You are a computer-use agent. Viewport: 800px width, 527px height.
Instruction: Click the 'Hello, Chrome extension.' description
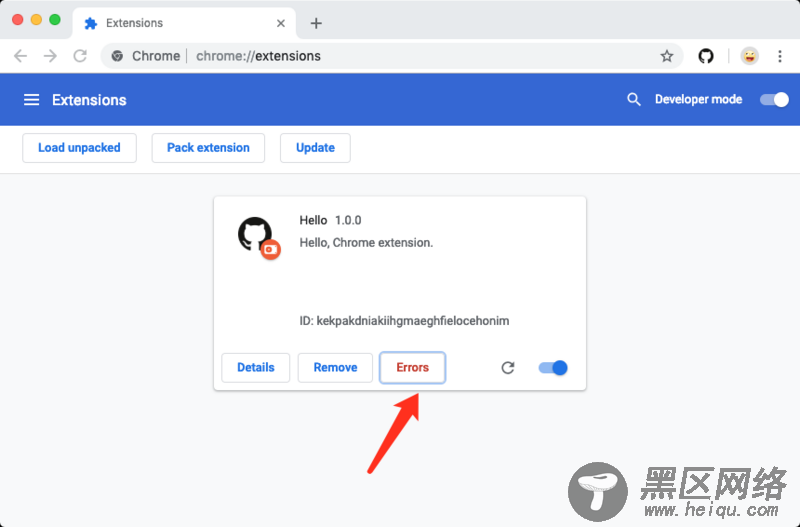[x=366, y=243]
